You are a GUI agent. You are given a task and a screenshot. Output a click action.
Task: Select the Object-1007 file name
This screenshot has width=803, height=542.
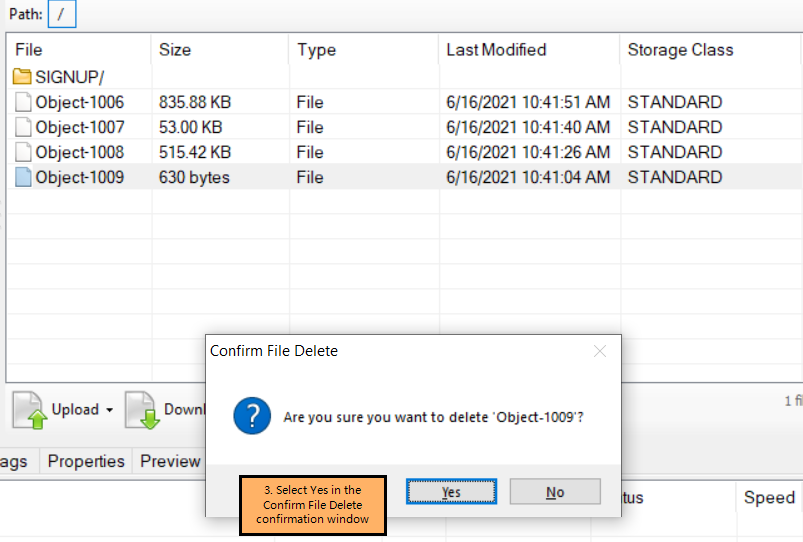(x=80, y=127)
